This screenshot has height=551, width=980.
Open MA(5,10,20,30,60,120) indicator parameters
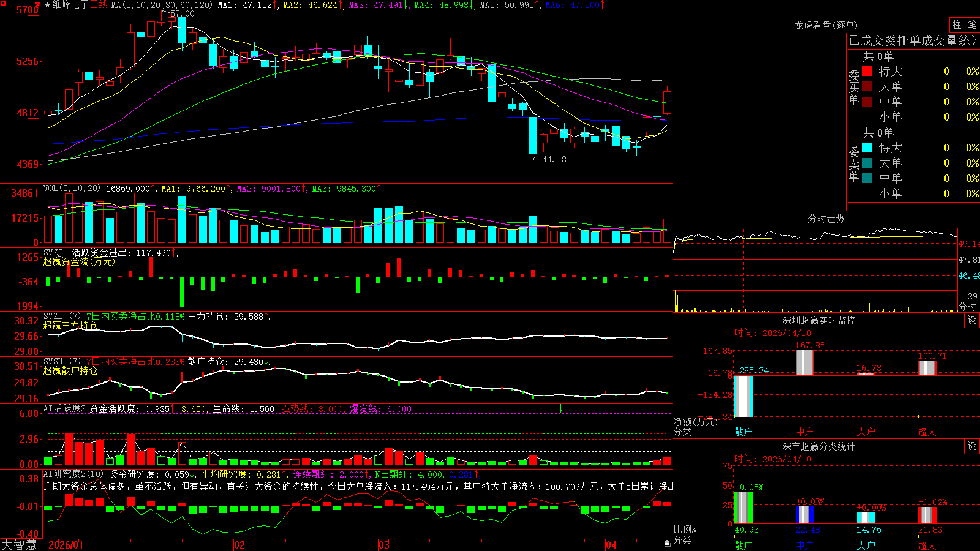[162, 5]
